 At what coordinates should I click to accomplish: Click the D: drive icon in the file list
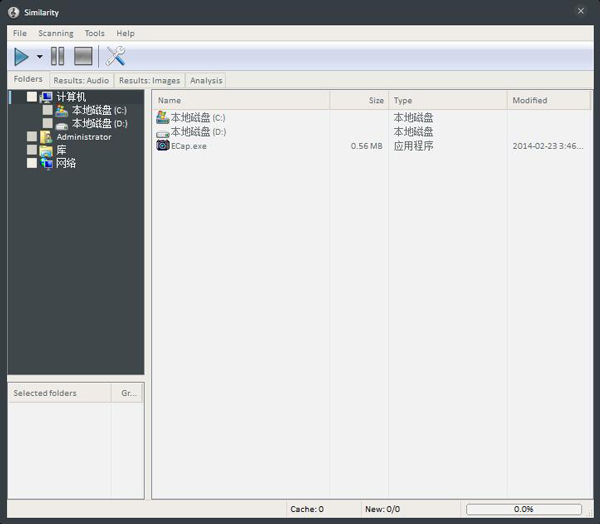pyautogui.click(x=162, y=134)
